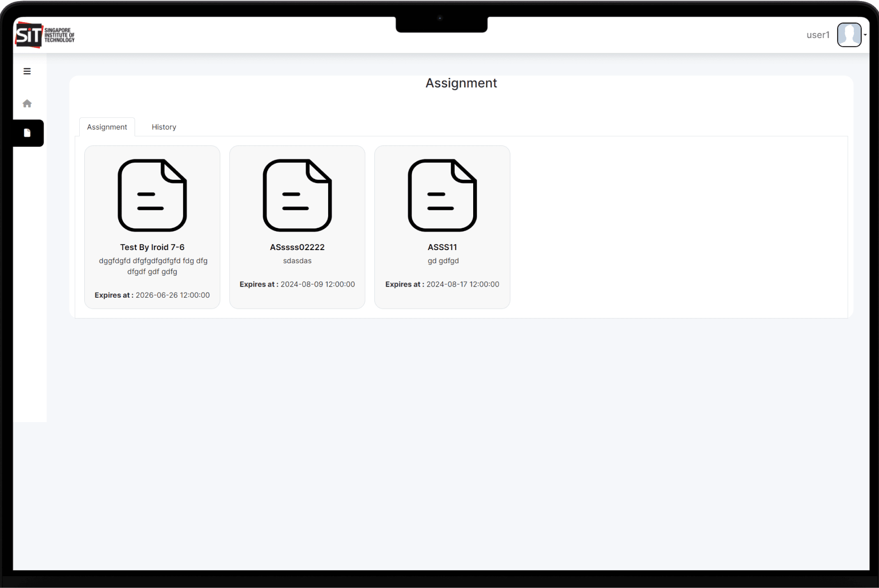
Task: Select the Assignment tab
Action: [107, 127]
